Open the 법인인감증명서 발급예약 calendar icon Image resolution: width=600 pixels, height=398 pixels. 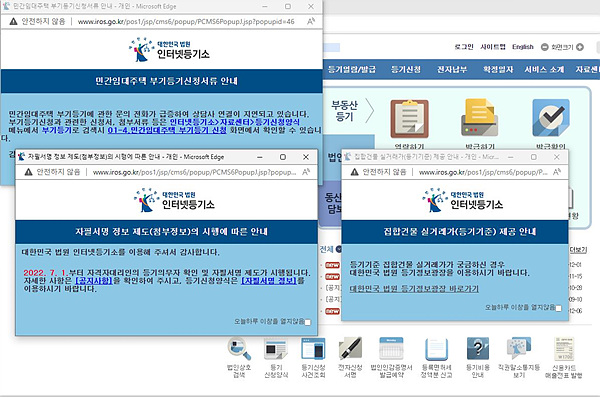pos(391,349)
